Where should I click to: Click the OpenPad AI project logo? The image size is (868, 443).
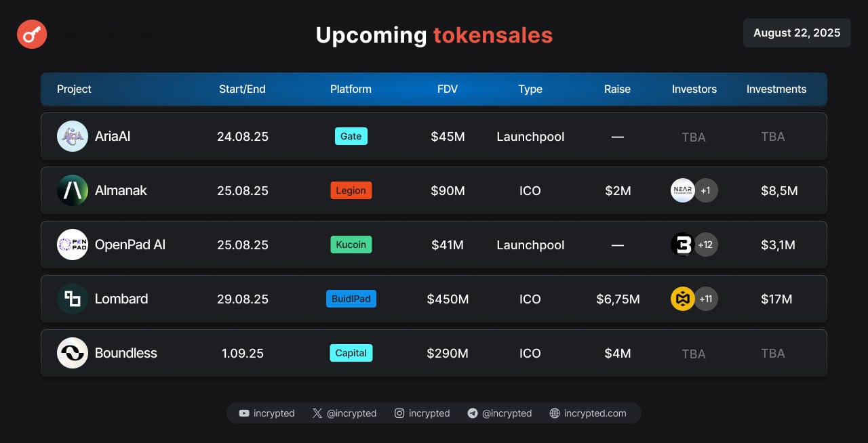point(73,245)
